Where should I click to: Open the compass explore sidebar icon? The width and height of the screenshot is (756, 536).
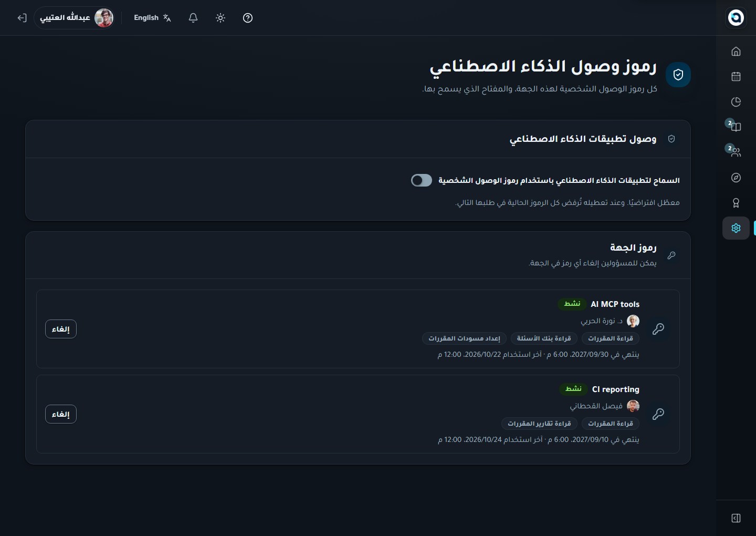(736, 178)
